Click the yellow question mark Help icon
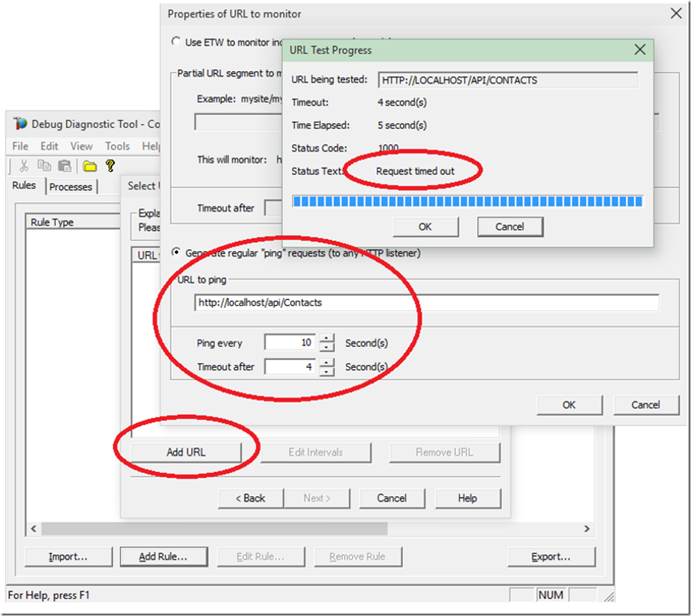Viewport: 691px width, 616px height. pos(110,166)
